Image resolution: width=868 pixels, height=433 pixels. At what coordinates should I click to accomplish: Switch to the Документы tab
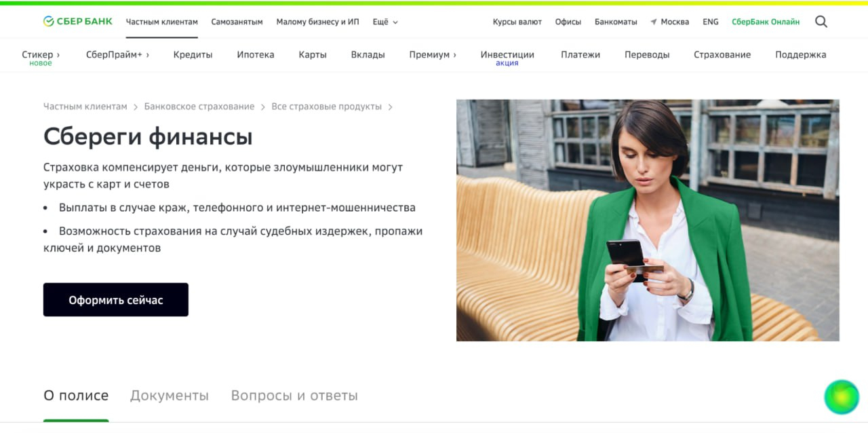click(x=170, y=396)
